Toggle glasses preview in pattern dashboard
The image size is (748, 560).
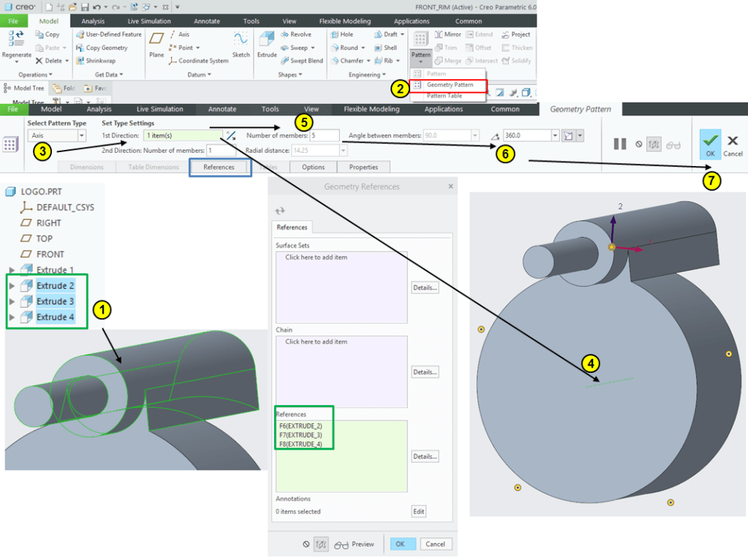673,145
